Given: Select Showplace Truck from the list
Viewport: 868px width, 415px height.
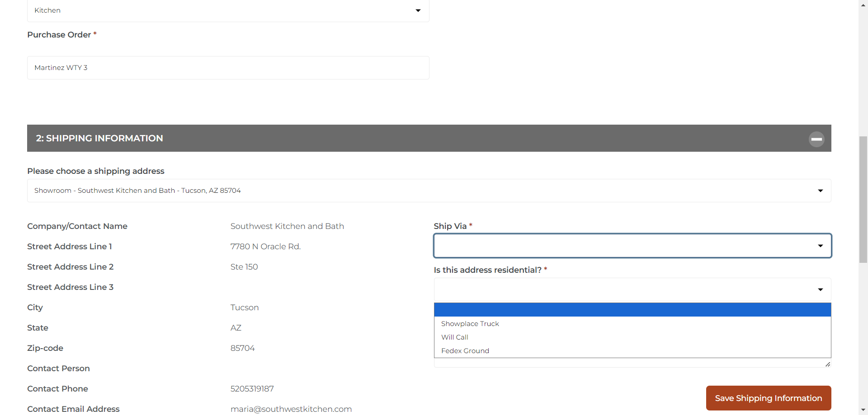Looking at the screenshot, I should click(x=470, y=324).
